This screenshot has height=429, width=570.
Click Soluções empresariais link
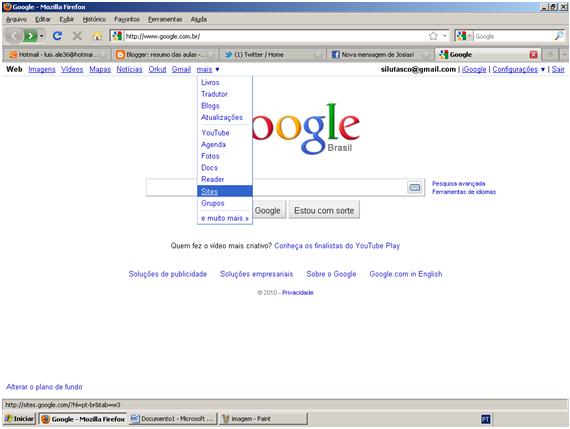[x=256, y=274]
